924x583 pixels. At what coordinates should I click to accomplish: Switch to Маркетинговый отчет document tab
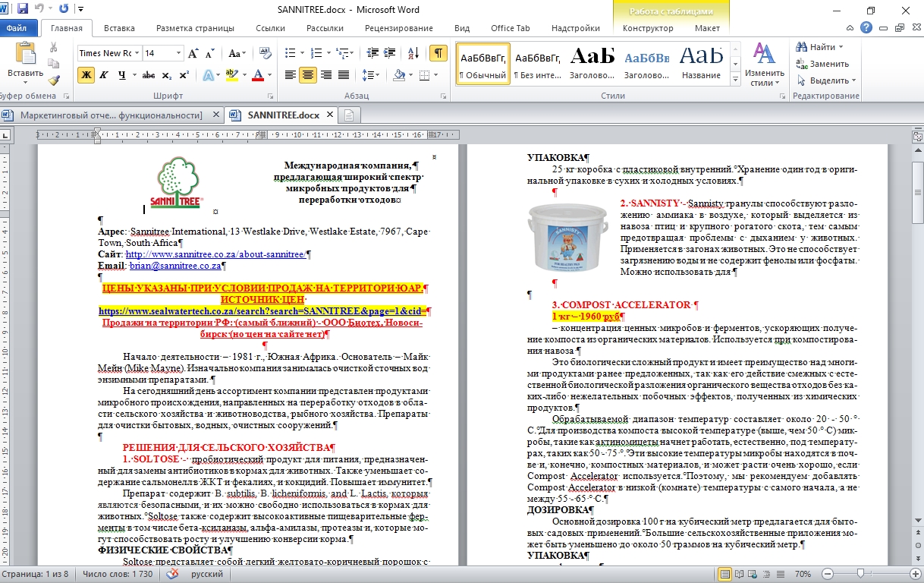(x=111, y=115)
